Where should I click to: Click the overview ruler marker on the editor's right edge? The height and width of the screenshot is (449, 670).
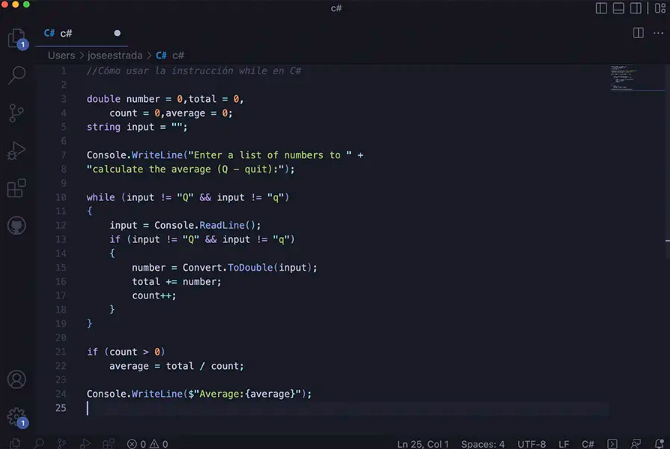[x=667, y=241]
